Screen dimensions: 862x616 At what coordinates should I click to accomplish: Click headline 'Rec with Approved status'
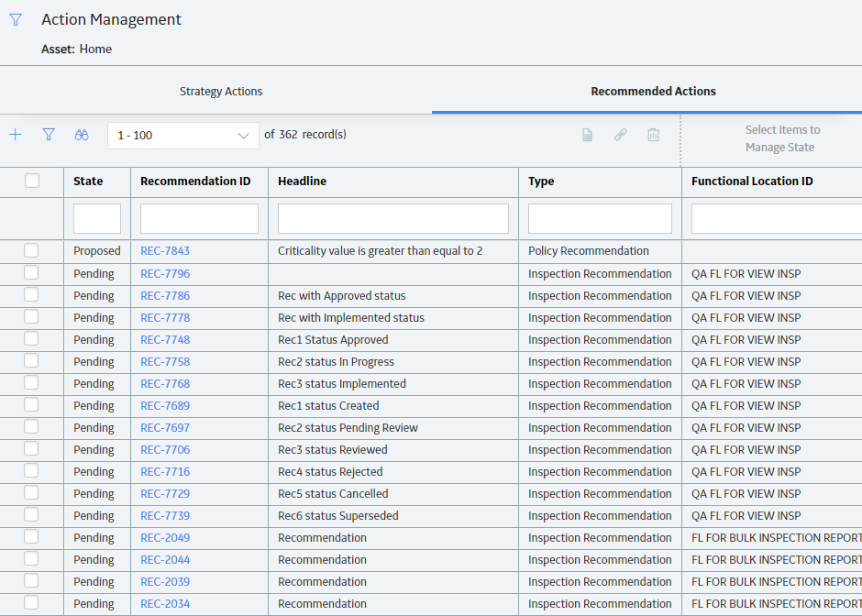[x=341, y=296]
